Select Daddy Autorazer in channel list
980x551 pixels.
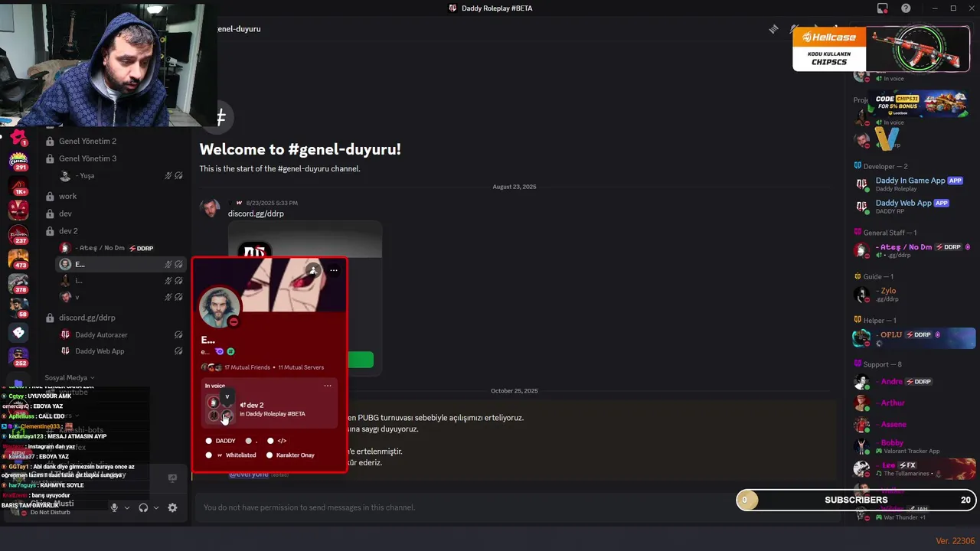tap(121, 334)
